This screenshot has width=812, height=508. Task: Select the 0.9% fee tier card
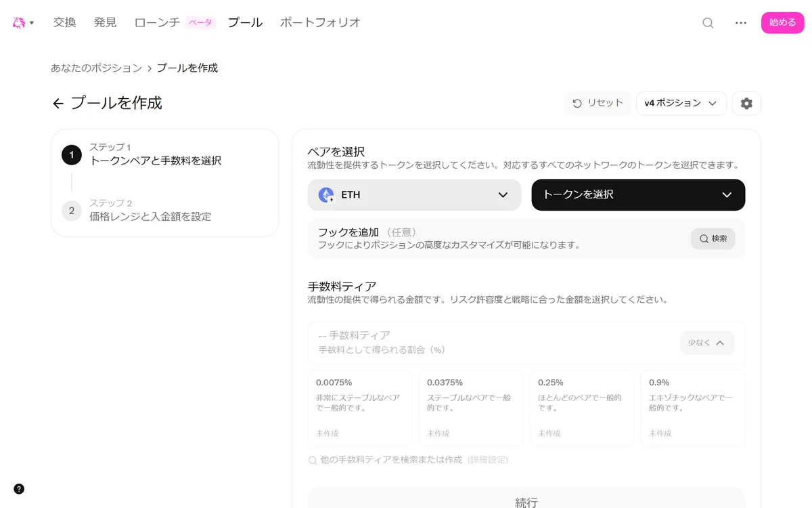click(x=693, y=408)
